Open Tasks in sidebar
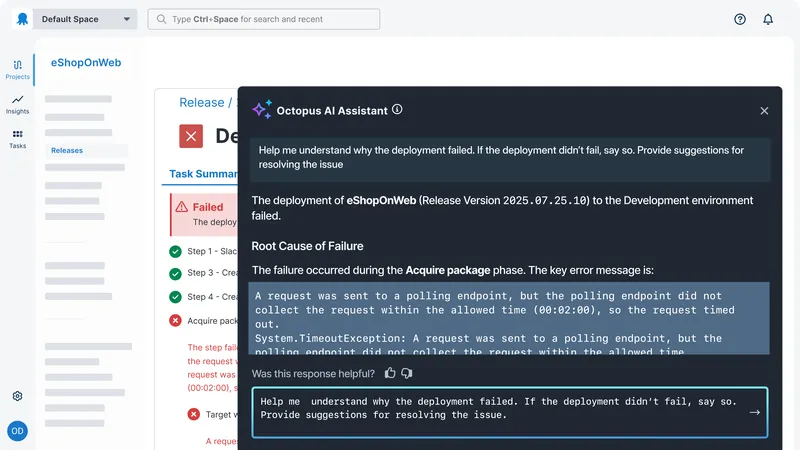The image size is (800, 450). coord(17,139)
